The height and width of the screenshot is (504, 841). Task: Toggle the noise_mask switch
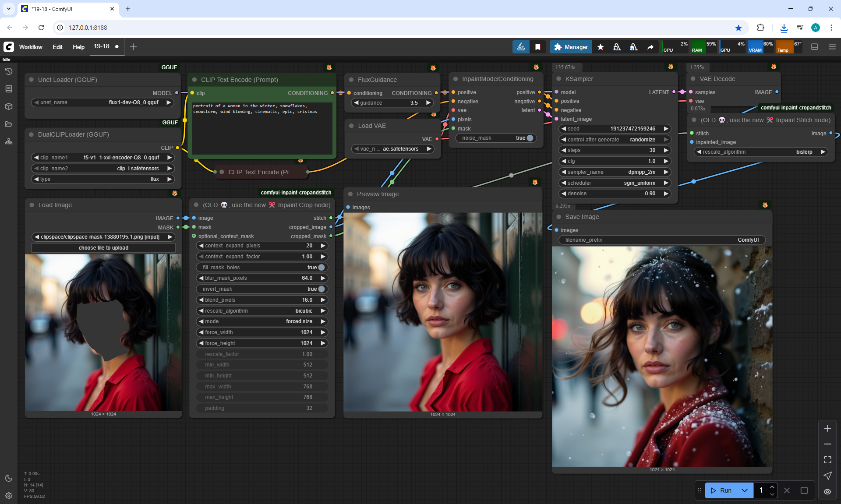tap(530, 138)
